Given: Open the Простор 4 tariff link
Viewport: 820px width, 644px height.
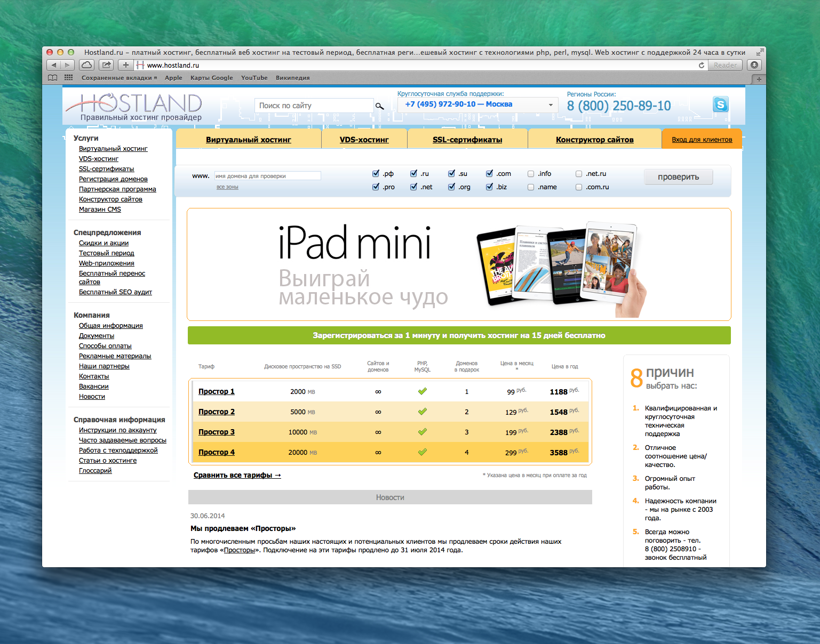Looking at the screenshot, I should (x=217, y=452).
